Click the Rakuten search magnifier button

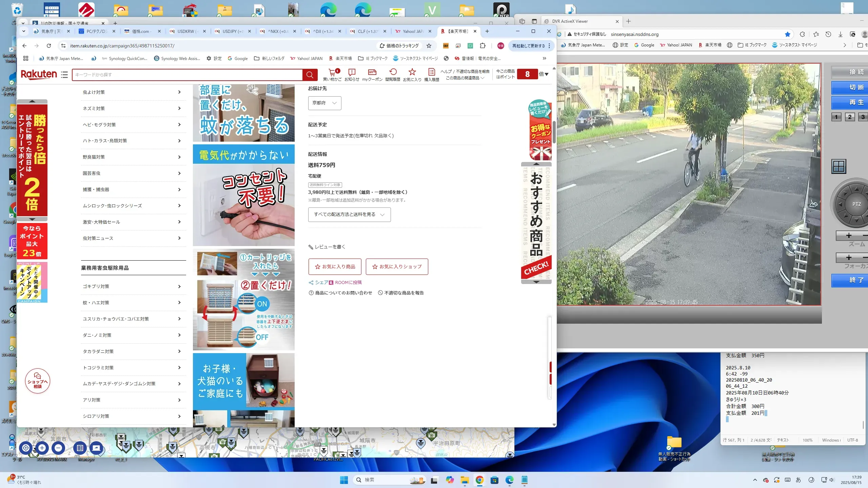pyautogui.click(x=310, y=75)
